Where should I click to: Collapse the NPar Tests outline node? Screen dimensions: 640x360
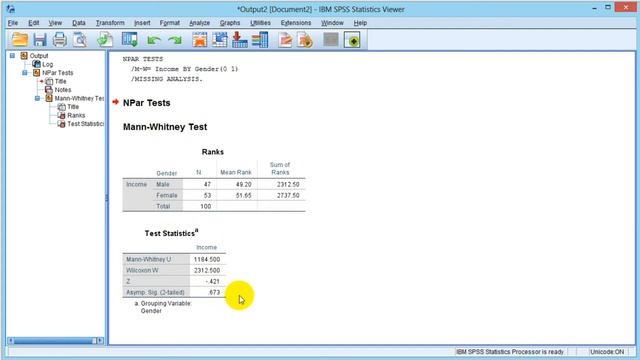25,73
